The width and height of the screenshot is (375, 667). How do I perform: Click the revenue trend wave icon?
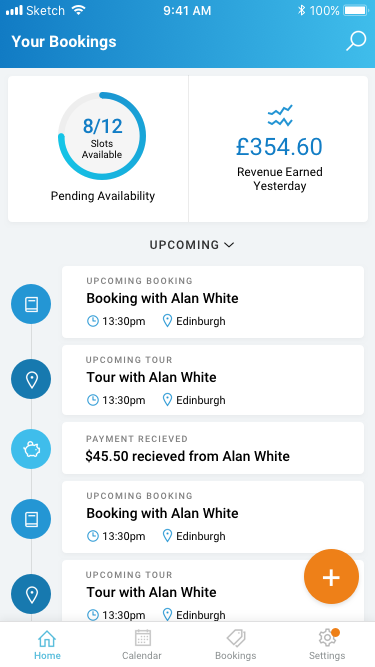coord(280,116)
